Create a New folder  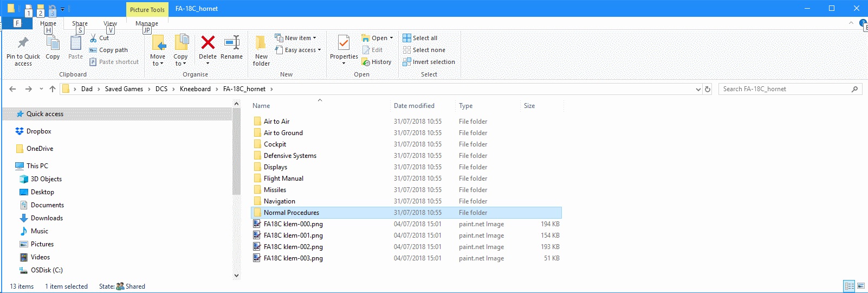point(261,50)
